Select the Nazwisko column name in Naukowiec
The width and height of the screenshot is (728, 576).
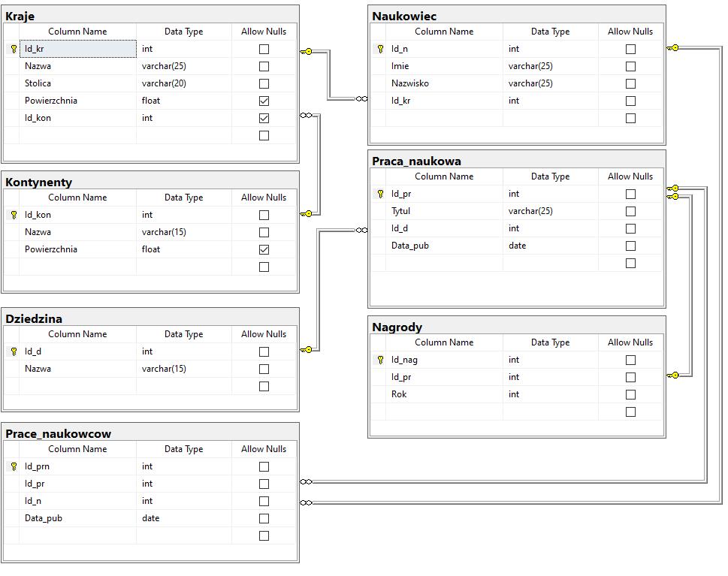pyautogui.click(x=410, y=83)
